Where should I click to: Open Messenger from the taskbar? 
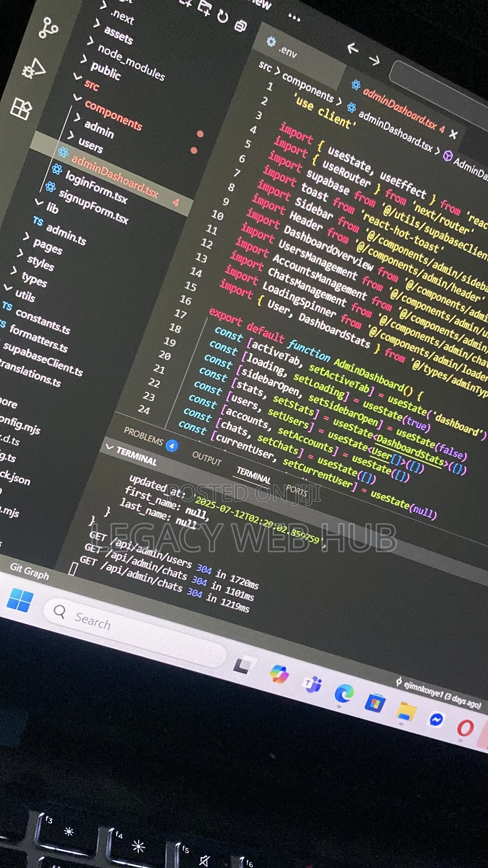[x=436, y=720]
